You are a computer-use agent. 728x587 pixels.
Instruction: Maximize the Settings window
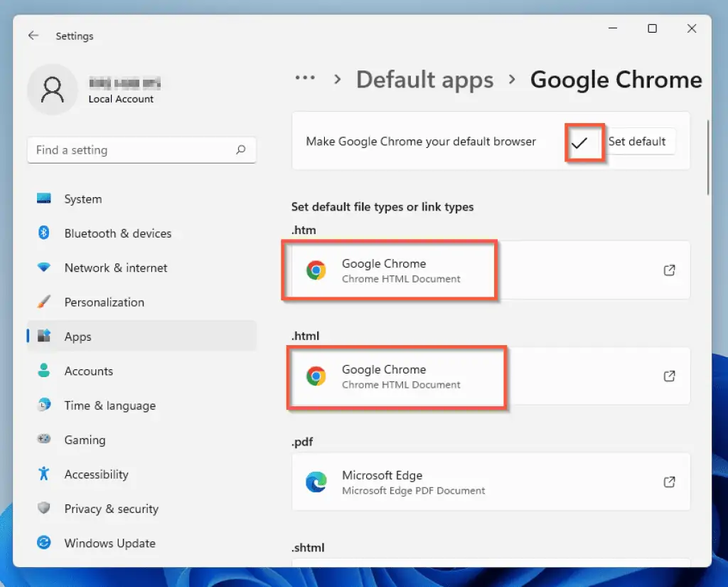pyautogui.click(x=653, y=28)
